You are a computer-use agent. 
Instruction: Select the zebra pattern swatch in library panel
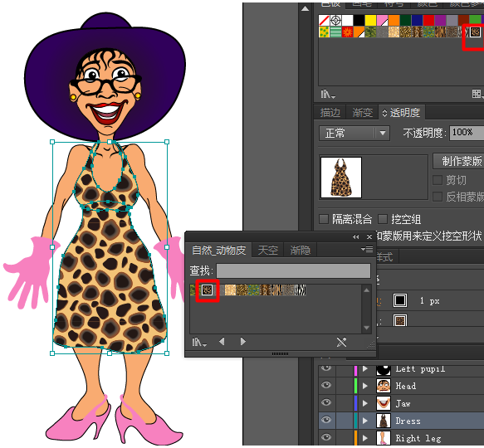pyautogui.click(x=301, y=290)
